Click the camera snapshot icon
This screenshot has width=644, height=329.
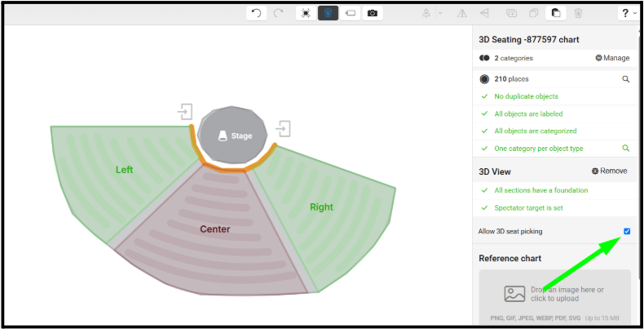373,13
